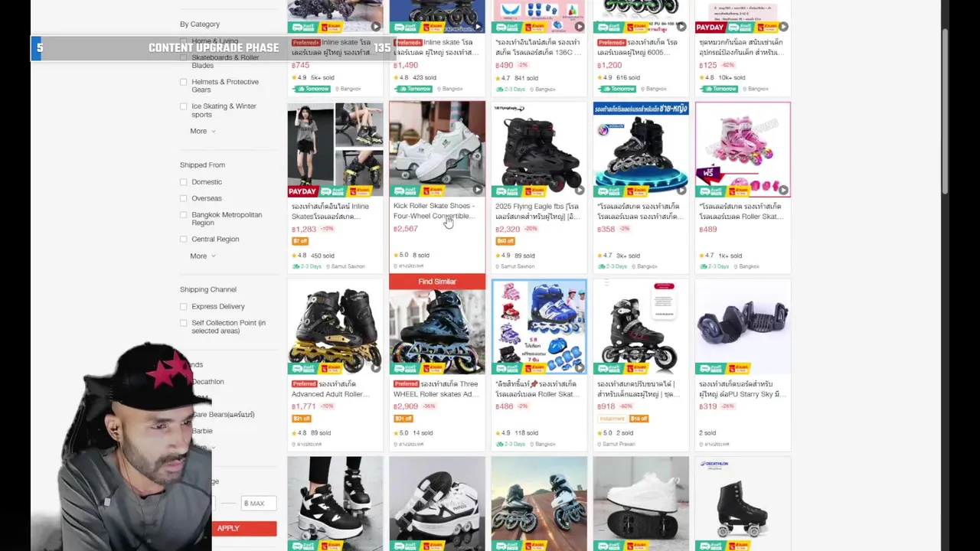Enable the Overseas checkbox filter
The height and width of the screenshot is (551, 980).
[183, 198]
